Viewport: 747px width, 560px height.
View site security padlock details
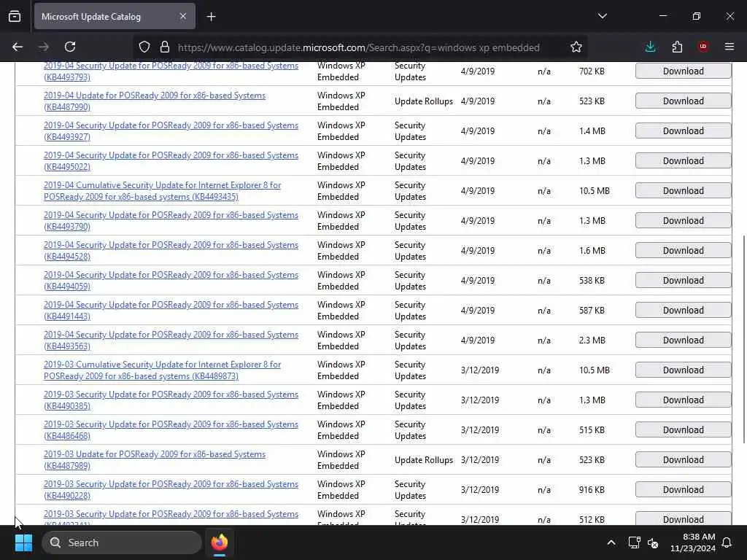click(x=165, y=47)
